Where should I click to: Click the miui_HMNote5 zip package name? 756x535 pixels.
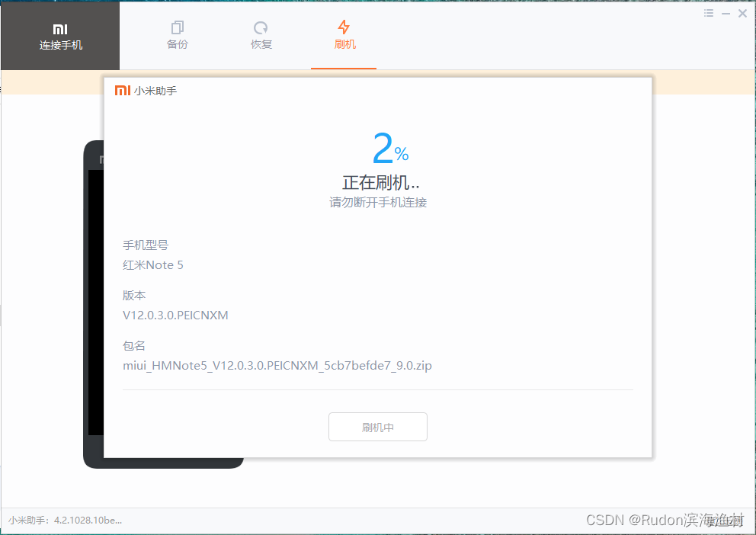tap(277, 366)
